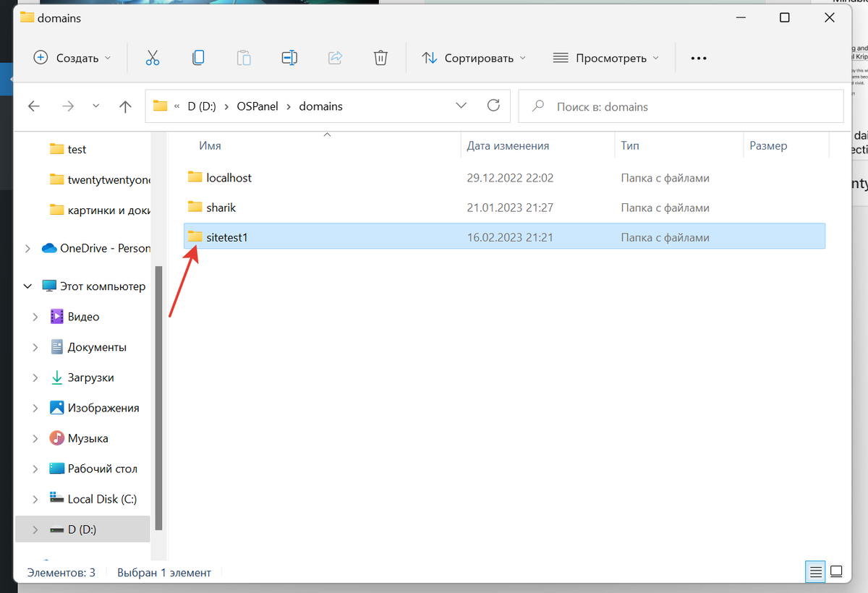This screenshot has height=593, width=868.
Task: Click the OSPanel breadcrumb segment
Action: click(258, 106)
